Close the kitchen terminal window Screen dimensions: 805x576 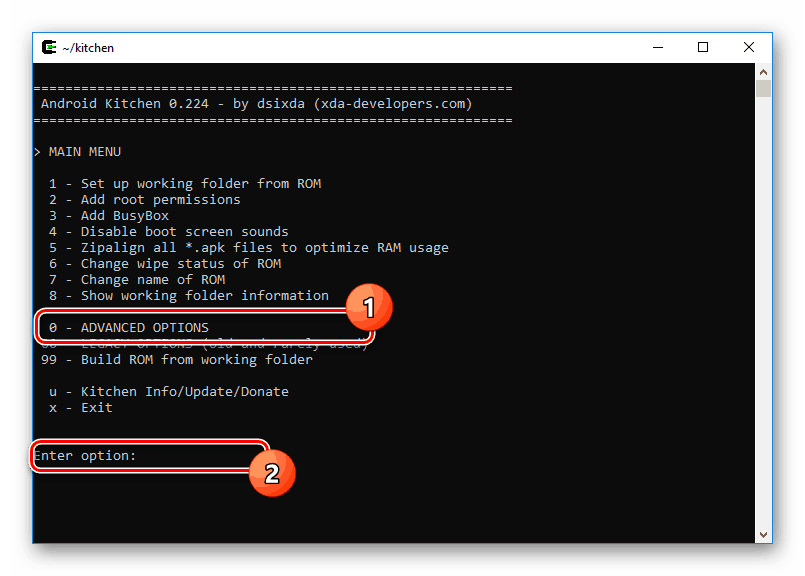tap(749, 47)
